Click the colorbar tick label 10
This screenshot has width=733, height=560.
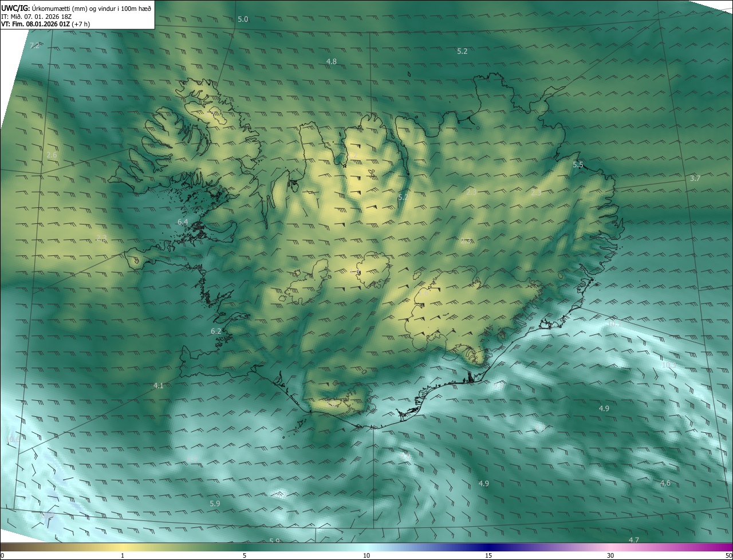click(x=366, y=556)
